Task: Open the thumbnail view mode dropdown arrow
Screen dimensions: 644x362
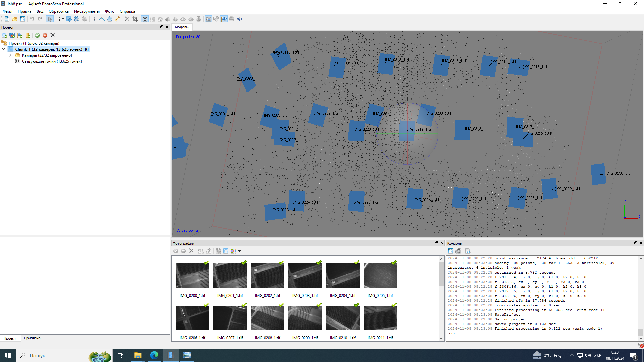Action: pyautogui.click(x=239, y=251)
